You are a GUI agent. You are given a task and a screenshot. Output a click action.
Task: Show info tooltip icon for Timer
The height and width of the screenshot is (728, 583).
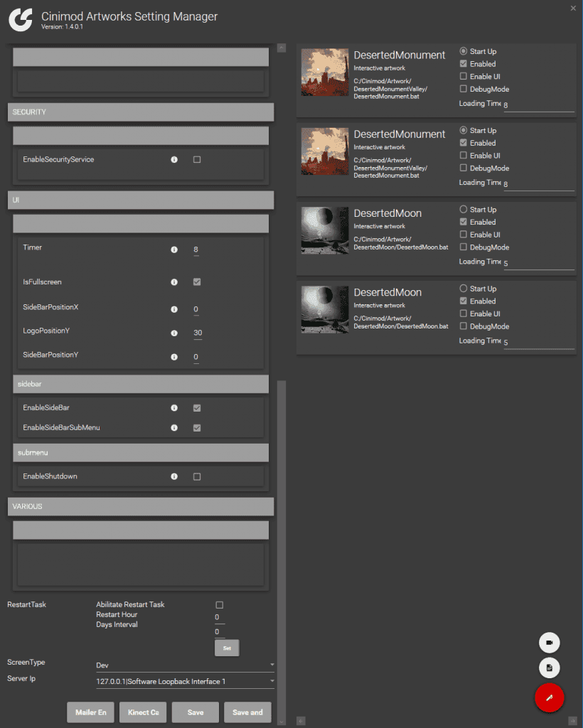[174, 250]
